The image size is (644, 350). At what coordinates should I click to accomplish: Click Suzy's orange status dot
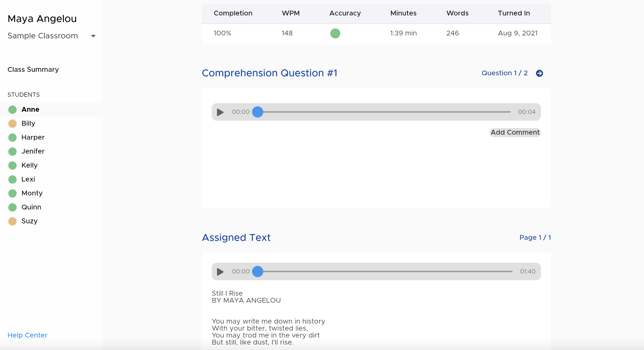(x=12, y=221)
